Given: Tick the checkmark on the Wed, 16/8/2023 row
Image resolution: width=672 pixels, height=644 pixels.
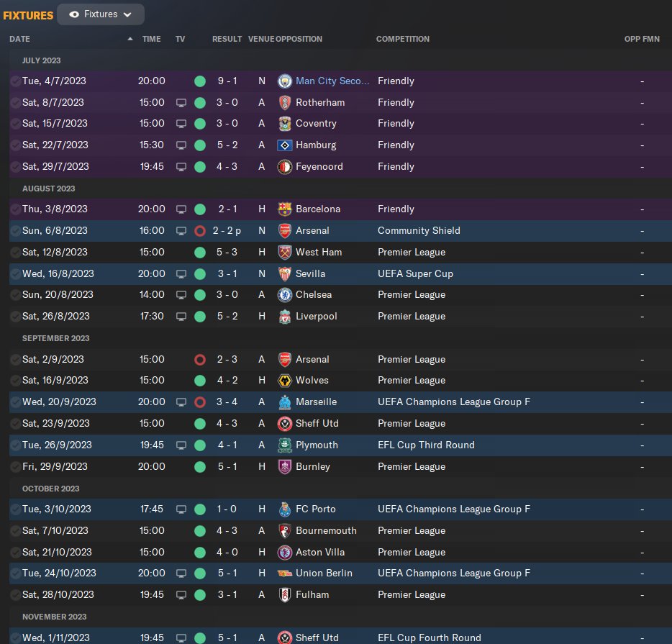Looking at the screenshot, I should (x=15, y=274).
